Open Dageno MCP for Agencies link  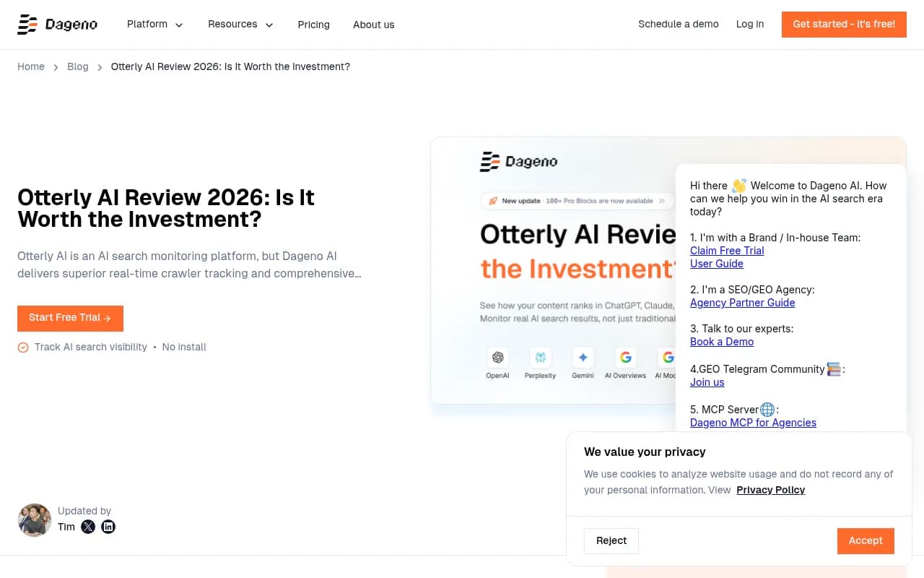click(x=753, y=423)
